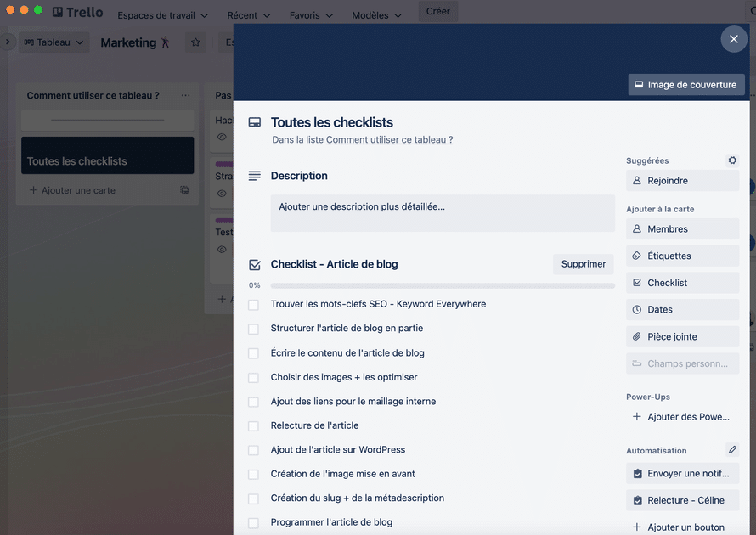Close the card detail dialog
The width and height of the screenshot is (756, 535).
click(x=733, y=39)
